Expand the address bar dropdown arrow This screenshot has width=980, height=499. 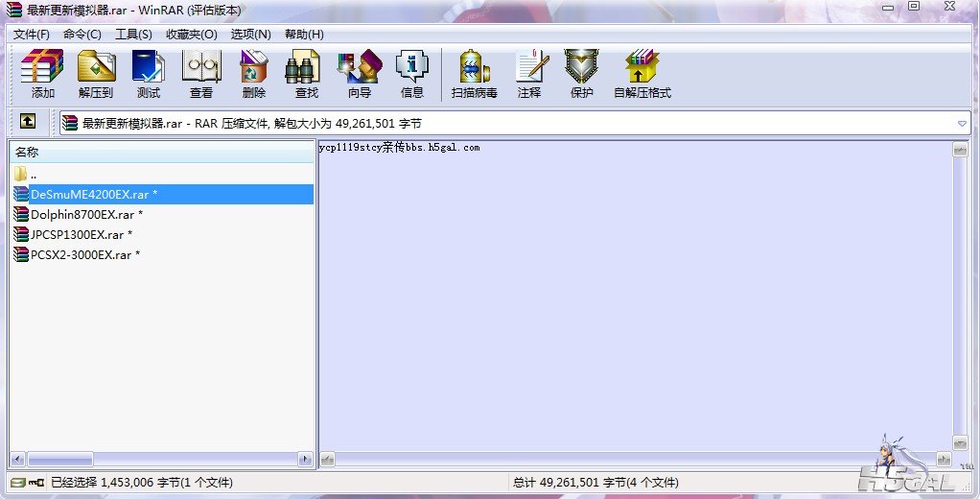click(x=962, y=124)
